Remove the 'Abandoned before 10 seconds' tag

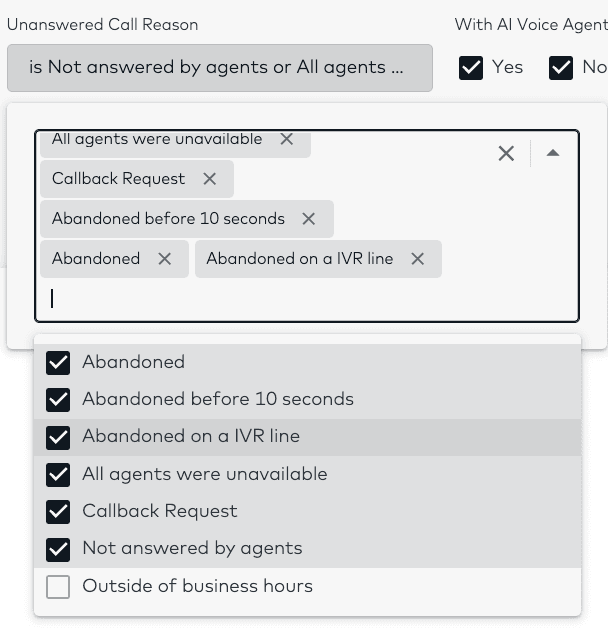309,219
